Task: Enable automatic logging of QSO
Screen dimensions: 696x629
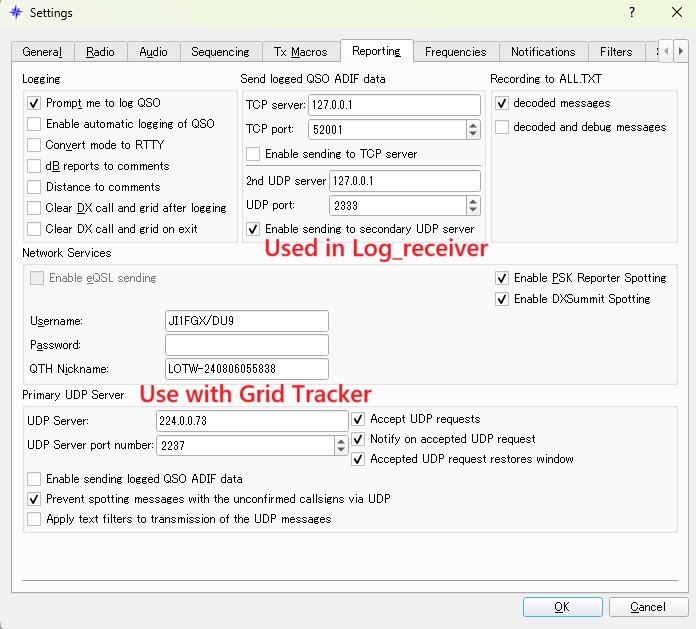Action: pyautogui.click(x=34, y=124)
